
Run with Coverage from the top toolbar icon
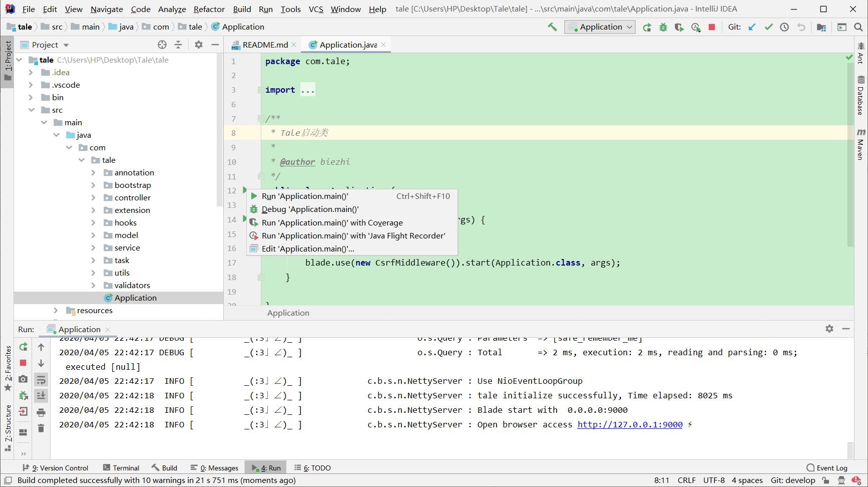[679, 27]
